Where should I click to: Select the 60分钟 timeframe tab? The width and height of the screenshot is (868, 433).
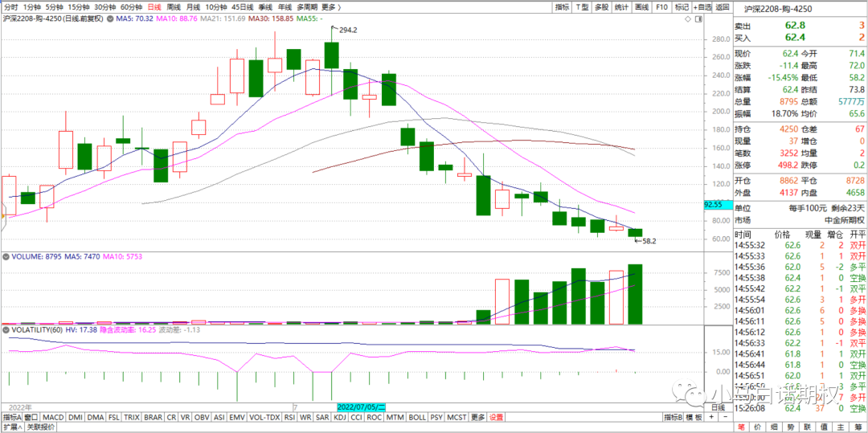pos(131,6)
